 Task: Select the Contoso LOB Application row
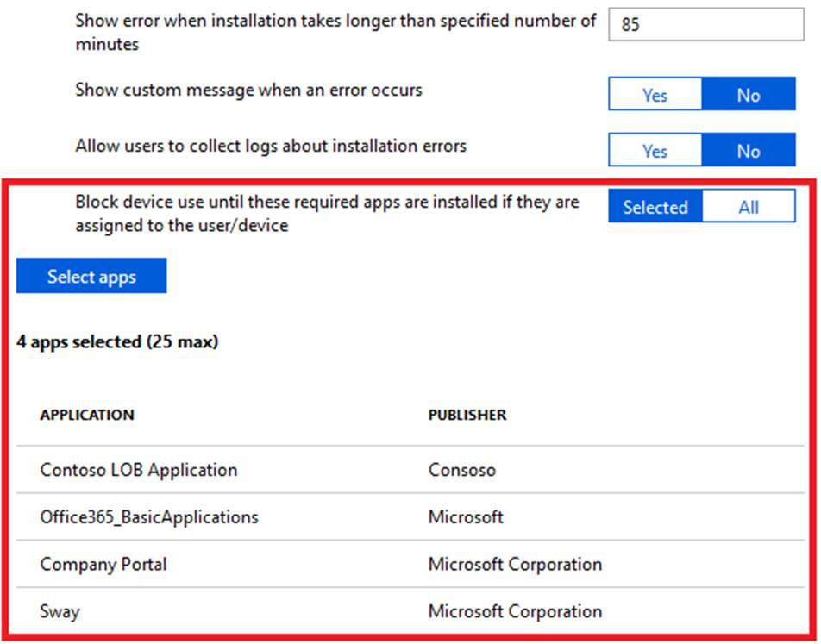click(x=410, y=470)
